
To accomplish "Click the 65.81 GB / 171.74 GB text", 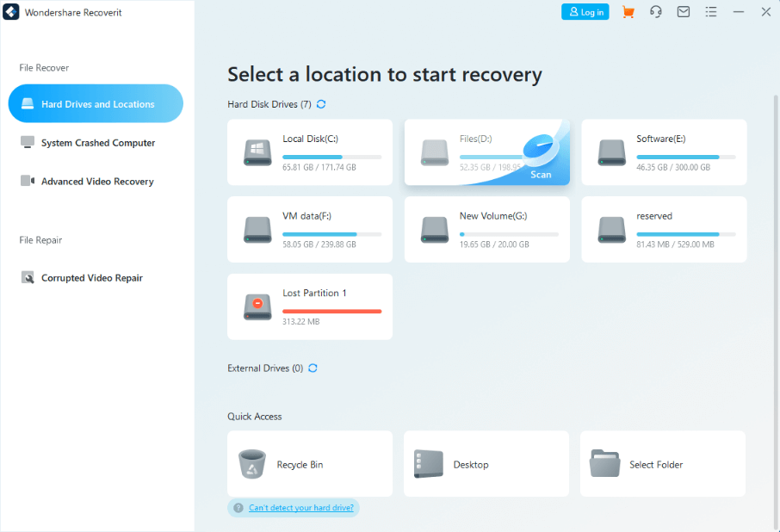I will pyautogui.click(x=319, y=167).
